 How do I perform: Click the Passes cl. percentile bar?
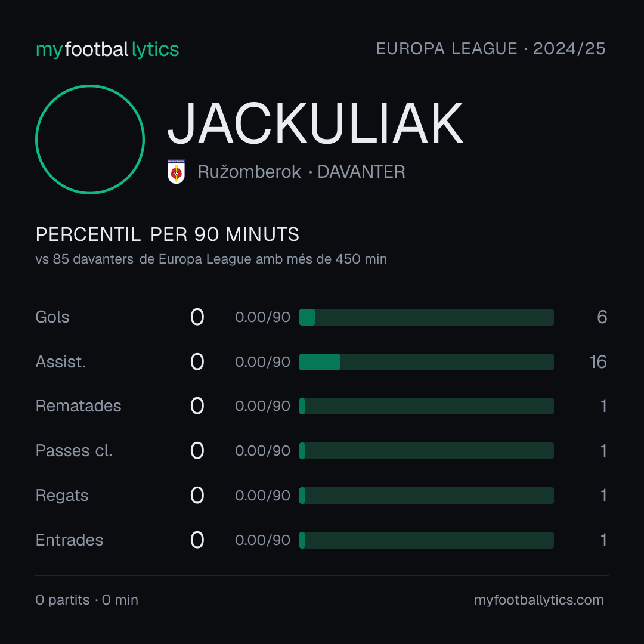pos(426,451)
